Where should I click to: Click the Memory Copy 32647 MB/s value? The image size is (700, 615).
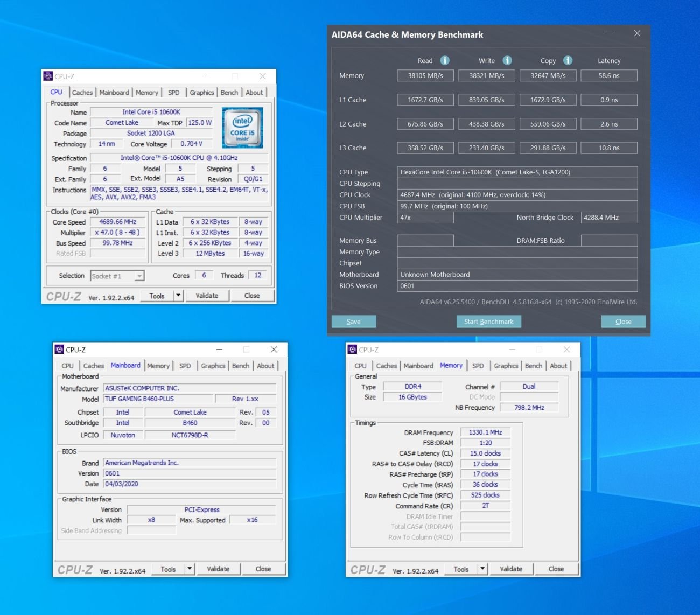(548, 76)
